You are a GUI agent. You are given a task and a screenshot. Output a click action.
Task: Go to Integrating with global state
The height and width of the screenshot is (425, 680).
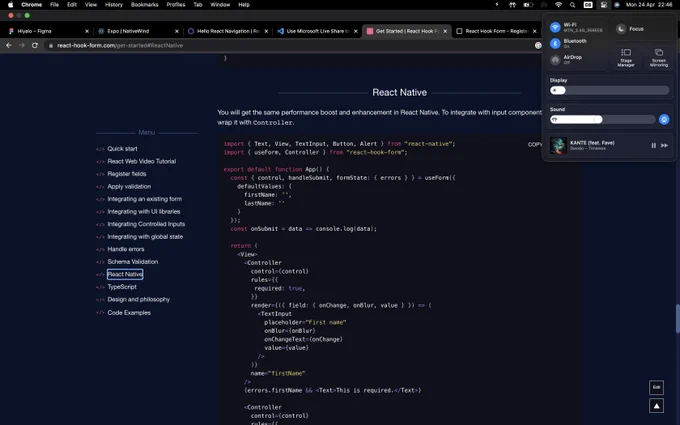(145, 237)
